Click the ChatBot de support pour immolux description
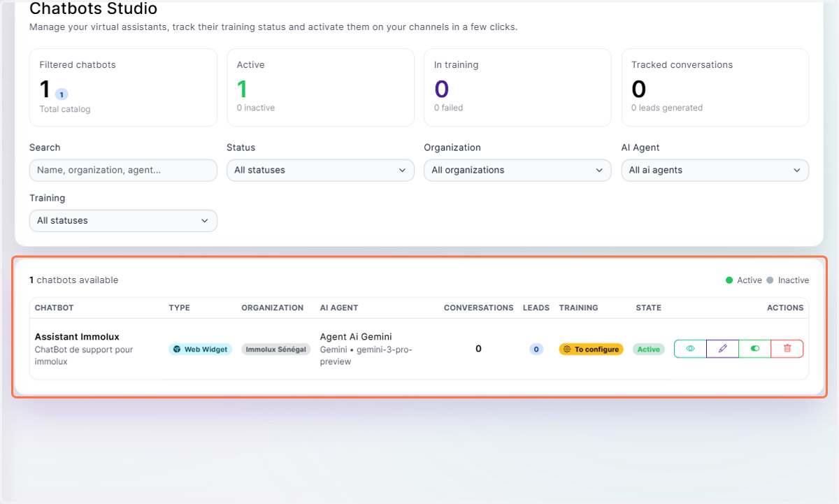The width and height of the screenshot is (839, 504). click(x=84, y=355)
